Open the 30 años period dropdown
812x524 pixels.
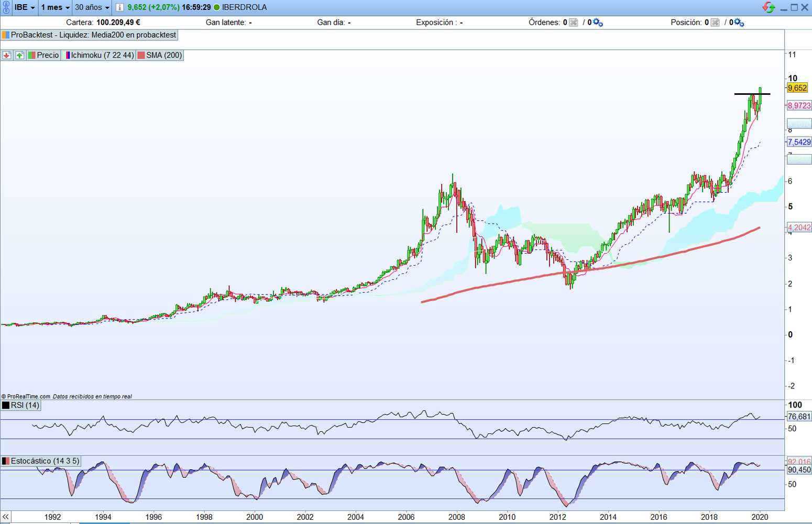click(92, 7)
